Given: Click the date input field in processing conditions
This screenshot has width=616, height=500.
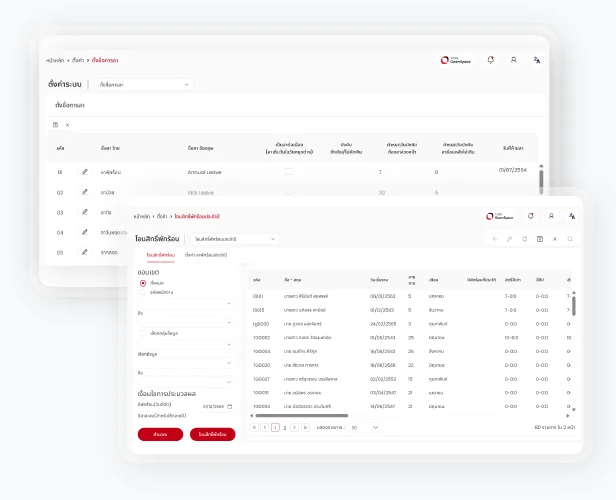Looking at the screenshot, I should click(217, 407).
